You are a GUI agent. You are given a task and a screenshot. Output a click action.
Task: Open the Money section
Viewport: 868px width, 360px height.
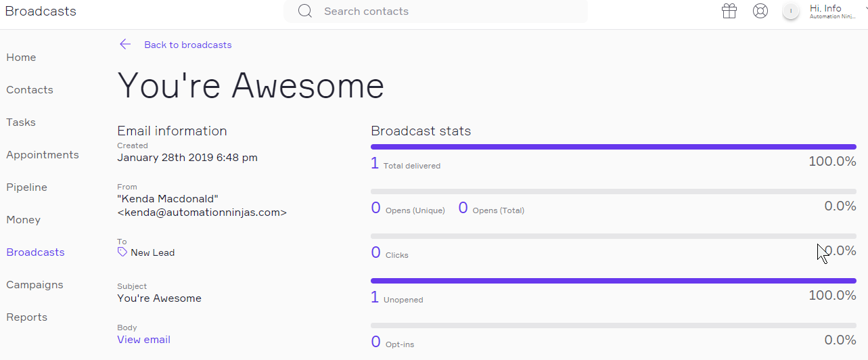click(x=24, y=220)
